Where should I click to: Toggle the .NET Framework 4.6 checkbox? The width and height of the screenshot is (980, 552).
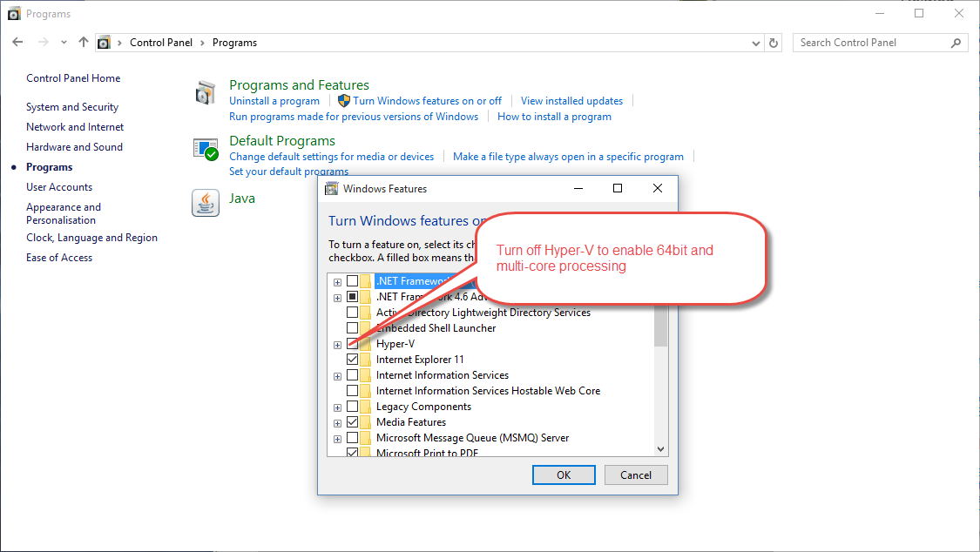(353, 297)
